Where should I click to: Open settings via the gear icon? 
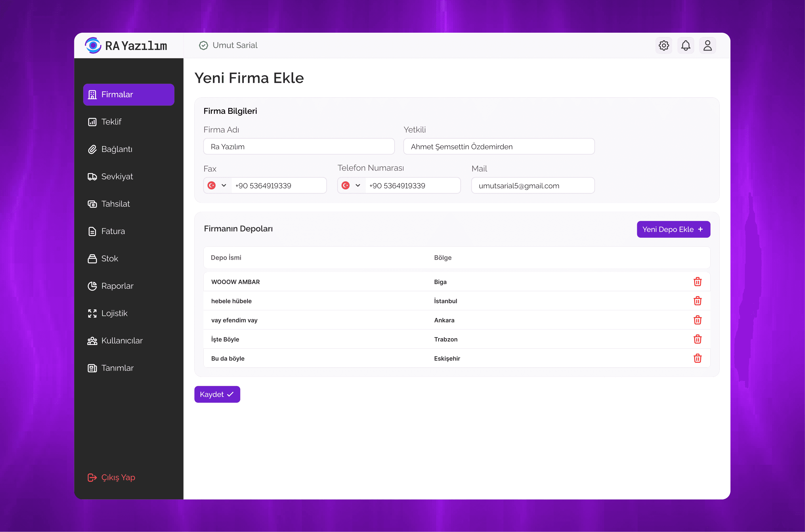(664, 46)
